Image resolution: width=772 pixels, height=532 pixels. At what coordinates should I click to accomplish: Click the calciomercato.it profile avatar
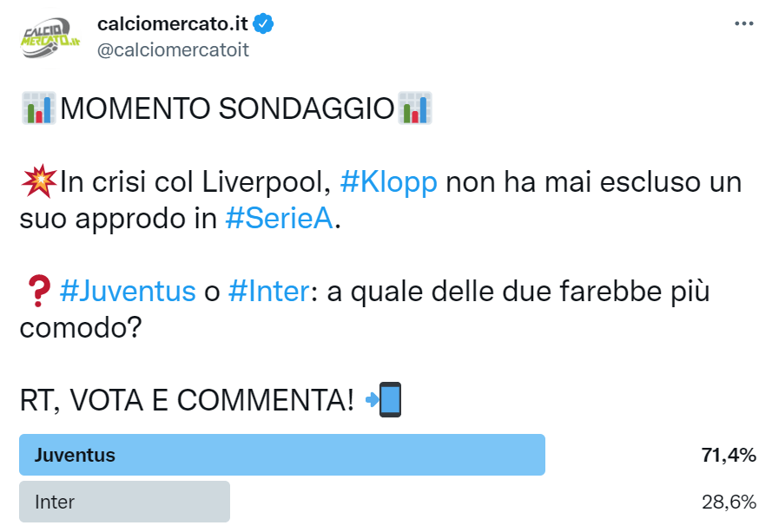coord(49,37)
